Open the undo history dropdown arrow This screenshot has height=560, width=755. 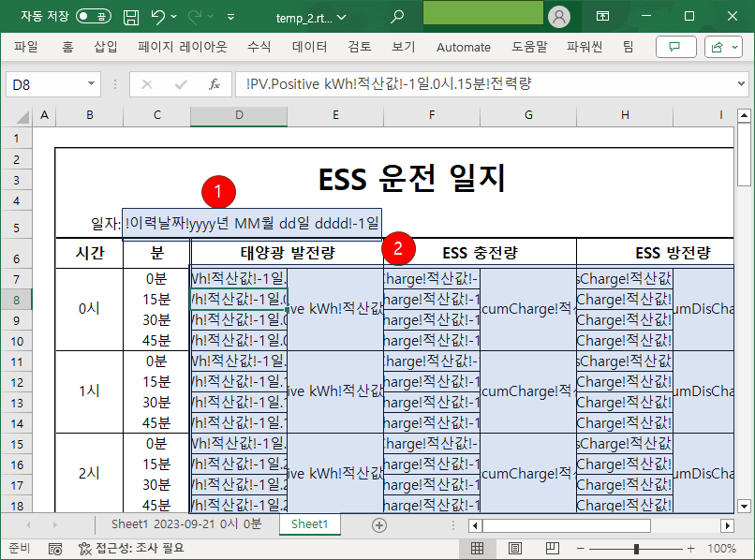(x=174, y=17)
